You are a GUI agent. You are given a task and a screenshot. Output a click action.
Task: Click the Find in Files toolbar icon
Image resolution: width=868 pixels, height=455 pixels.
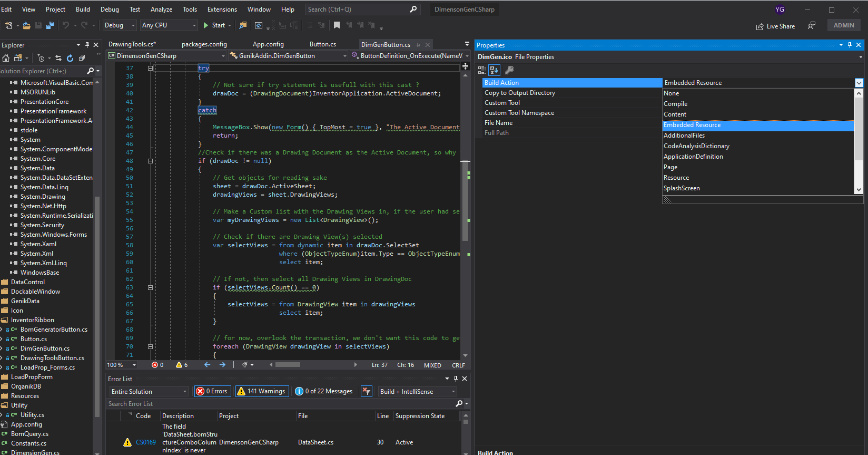click(243, 25)
